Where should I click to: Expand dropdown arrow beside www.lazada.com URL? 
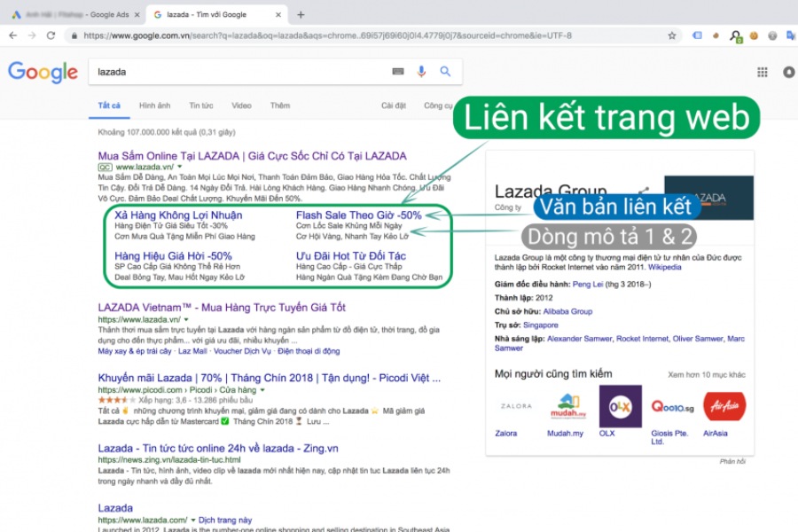click(x=193, y=520)
